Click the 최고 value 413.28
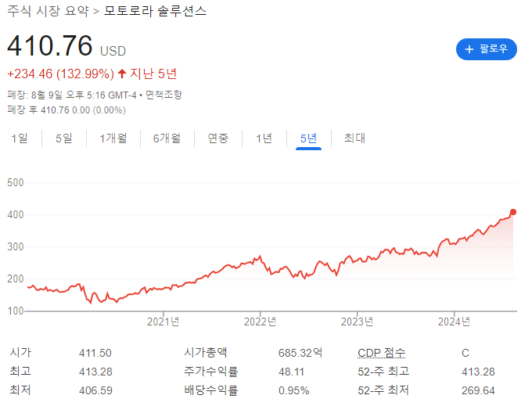532x406 pixels. click(x=95, y=372)
